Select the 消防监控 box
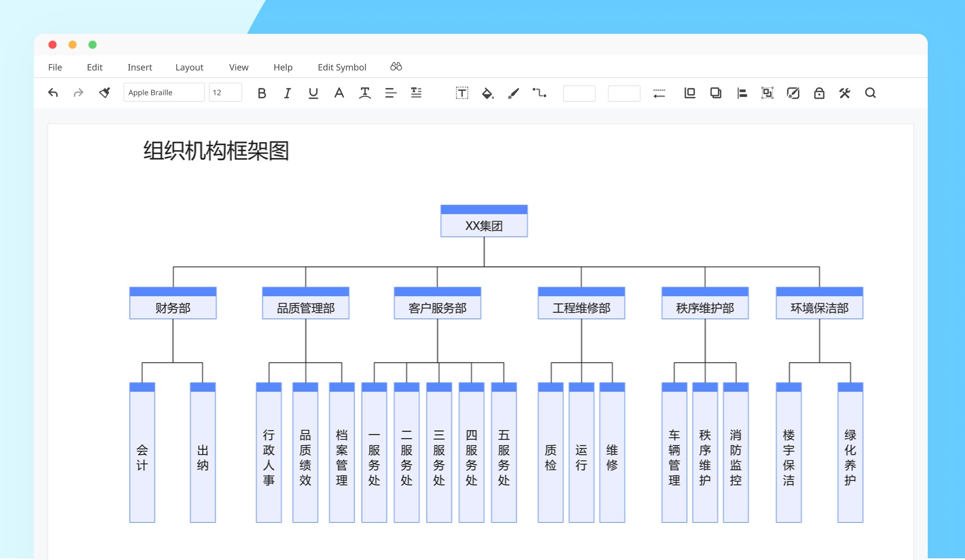This screenshot has height=560, width=965. point(736,453)
